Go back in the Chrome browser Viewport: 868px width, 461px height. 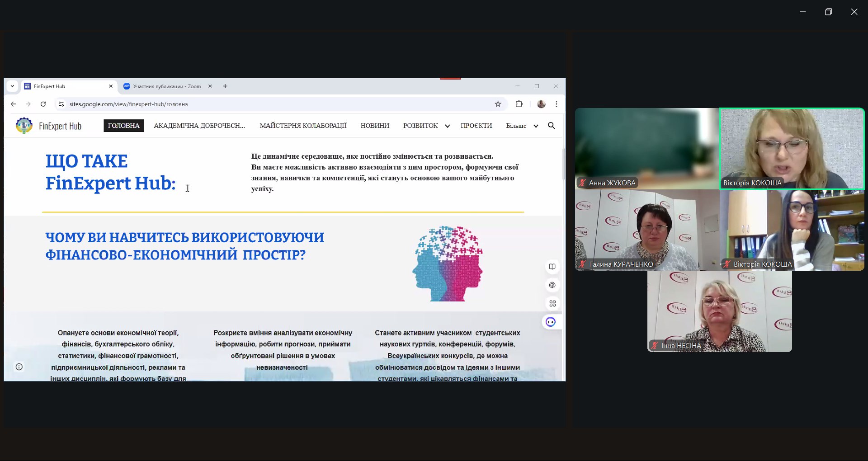14,104
